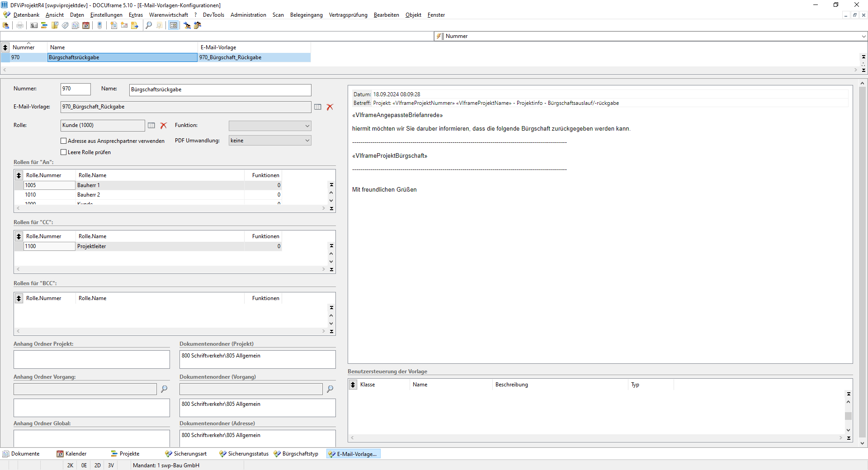Expand the Nummer sort dropdown at top right
Viewport: 868px width, 470px height.
click(x=863, y=36)
